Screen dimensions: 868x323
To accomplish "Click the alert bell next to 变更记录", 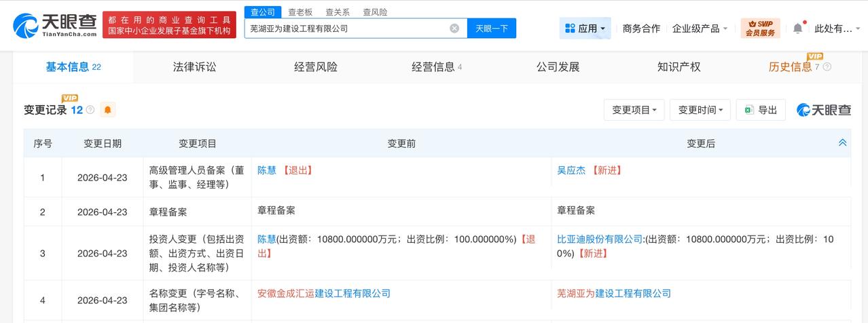I will coord(107,109).
